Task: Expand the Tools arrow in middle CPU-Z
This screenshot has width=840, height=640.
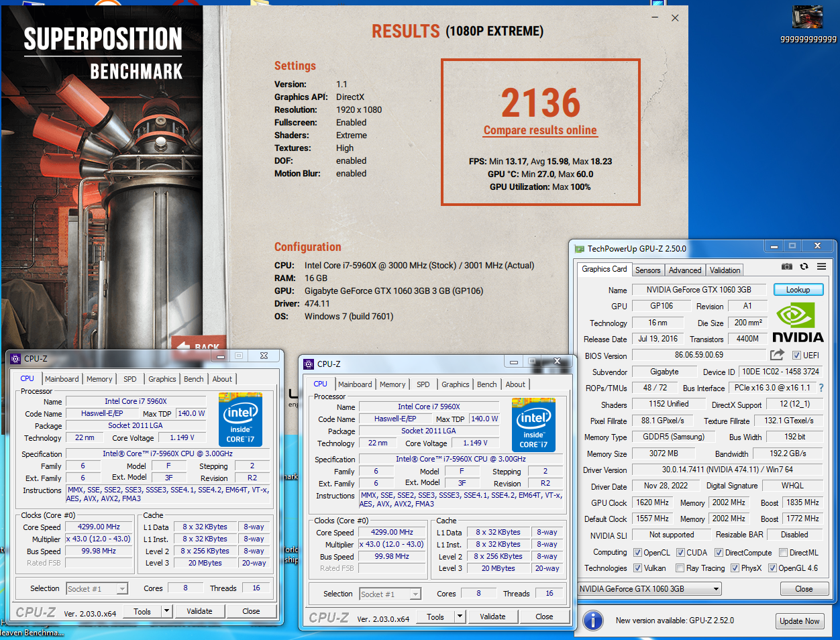Action: pos(460,617)
